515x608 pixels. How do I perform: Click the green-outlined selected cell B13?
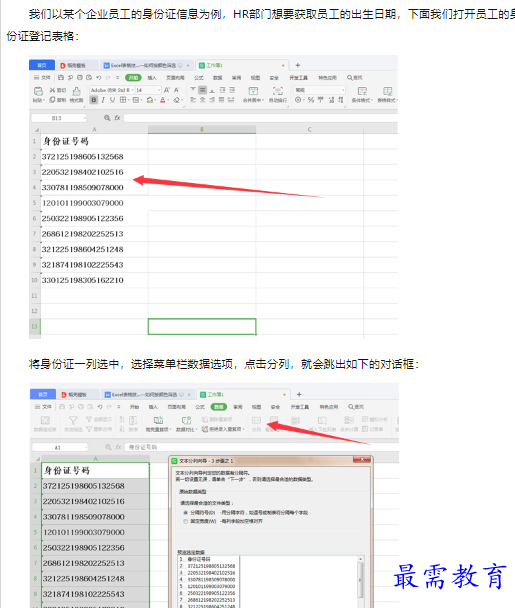click(202, 326)
